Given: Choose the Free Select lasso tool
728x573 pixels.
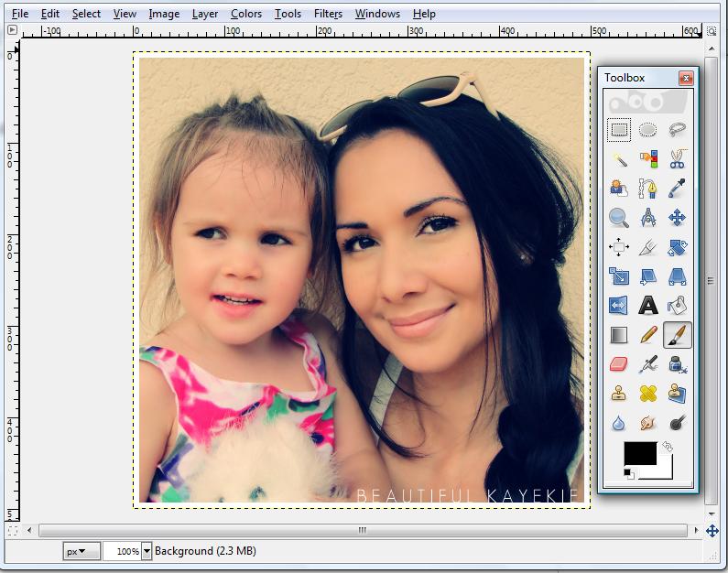Looking at the screenshot, I should [x=677, y=130].
